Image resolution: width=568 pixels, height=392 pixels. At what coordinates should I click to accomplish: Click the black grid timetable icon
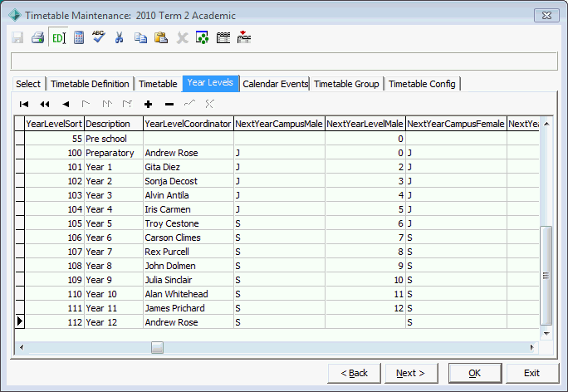[x=223, y=37]
